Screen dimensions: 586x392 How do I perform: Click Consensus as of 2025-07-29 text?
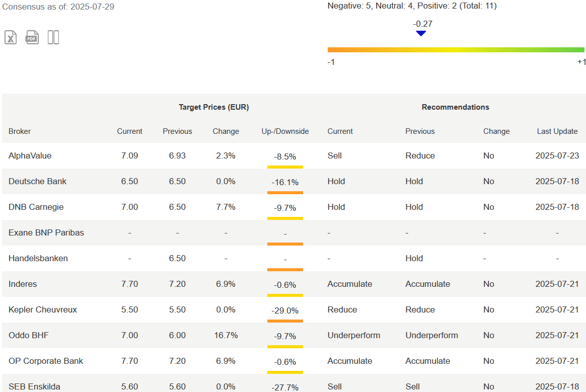[x=58, y=7]
